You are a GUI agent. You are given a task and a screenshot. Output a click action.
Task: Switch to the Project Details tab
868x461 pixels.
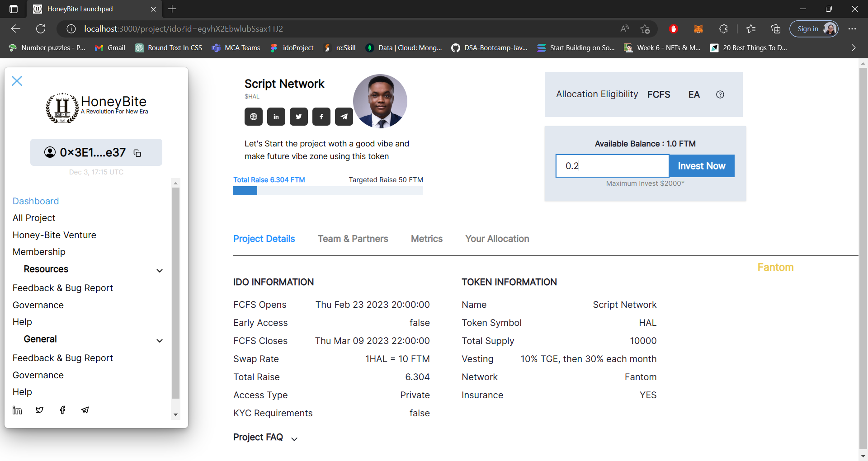[264, 239]
